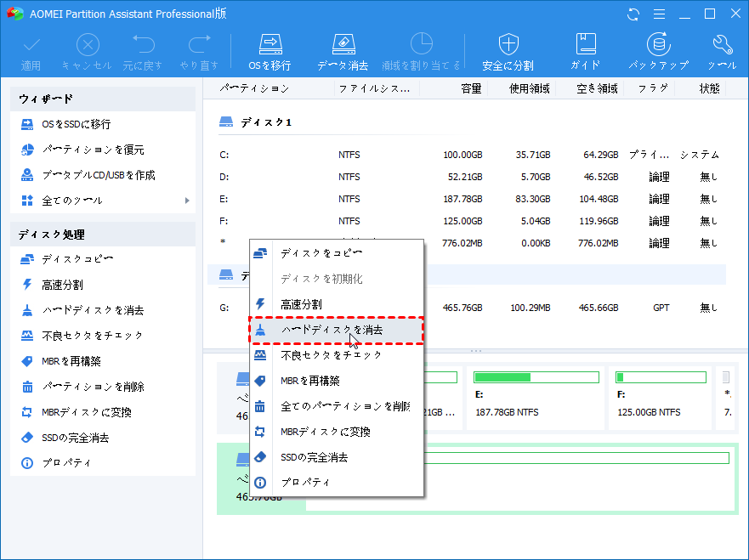Expand 全てのツール submenu arrow

[187, 201]
